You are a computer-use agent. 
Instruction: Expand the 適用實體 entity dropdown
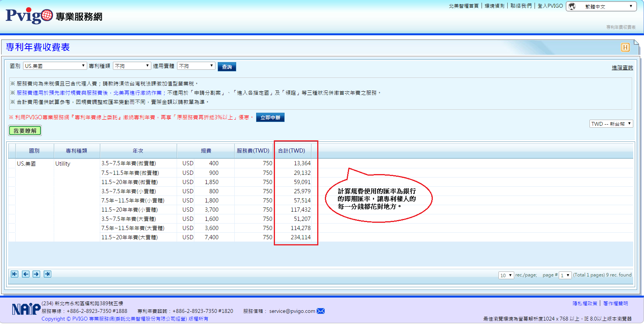coord(196,66)
